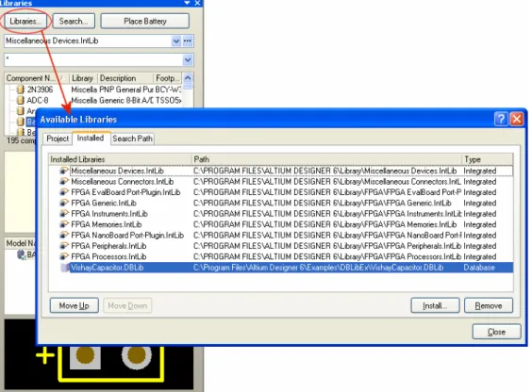
Task: Click the Search... button in Libraries panel
Action: click(74, 21)
